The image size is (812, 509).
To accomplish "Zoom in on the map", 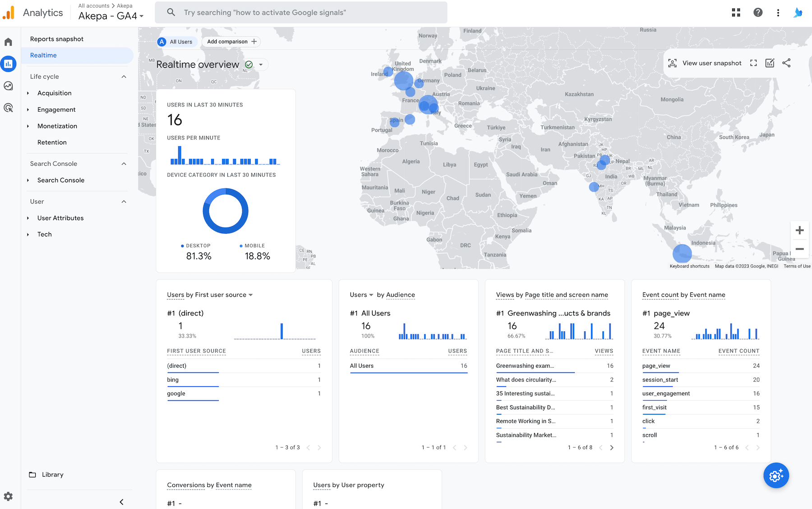I will tap(799, 230).
